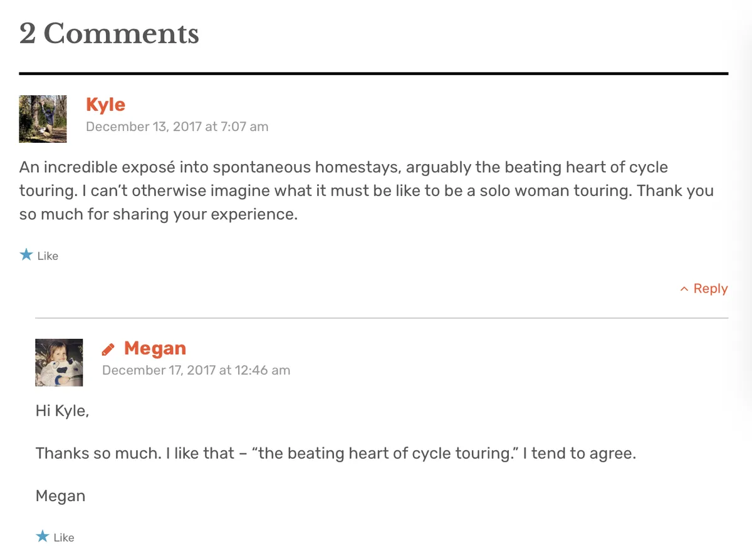Click the star icon under Kyle's comment
The height and width of the screenshot is (560, 752).
26,255
